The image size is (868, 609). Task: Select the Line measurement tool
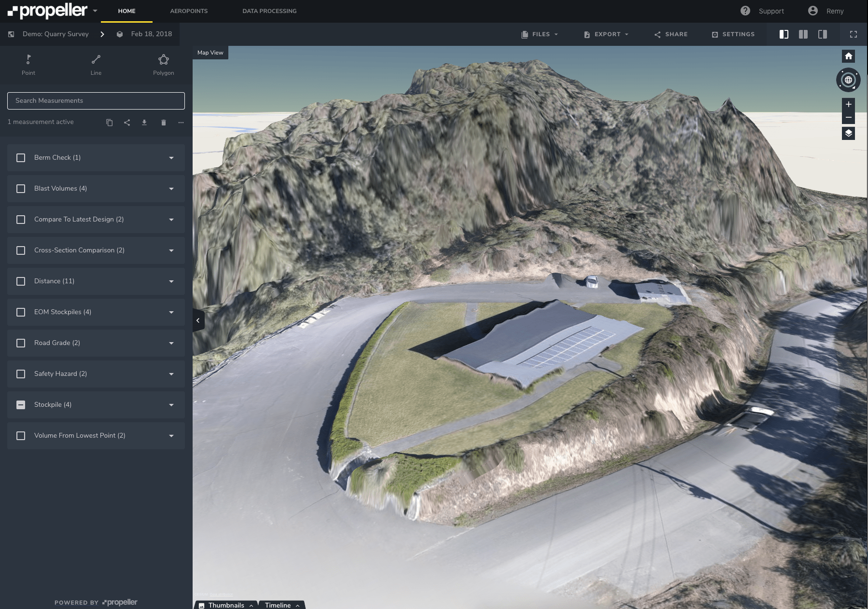(x=96, y=64)
